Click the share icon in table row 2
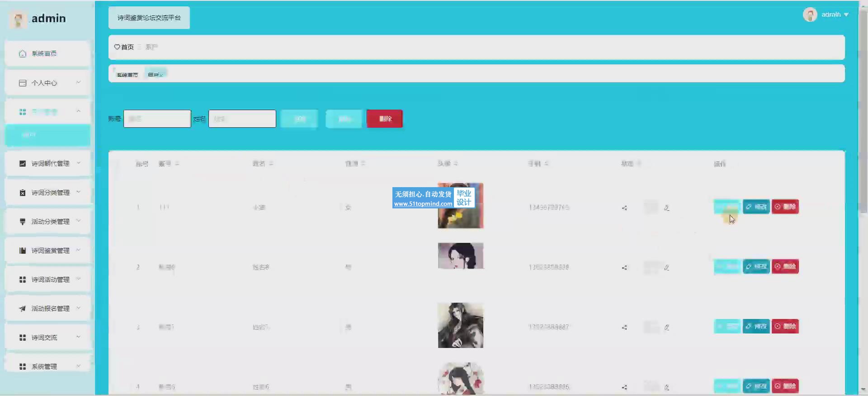 [624, 268]
